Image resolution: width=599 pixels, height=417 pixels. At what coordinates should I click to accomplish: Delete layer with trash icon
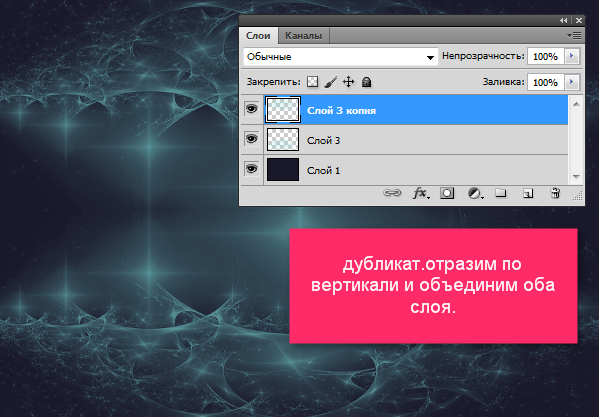pos(555,193)
